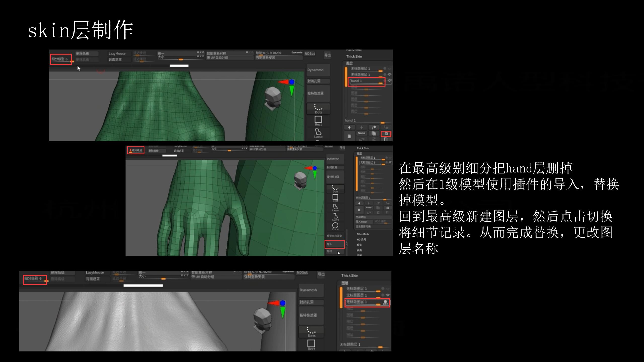The height and width of the screenshot is (362, 644).
Task: Collapse 图层 section in top screenshot
Action: [350, 63]
